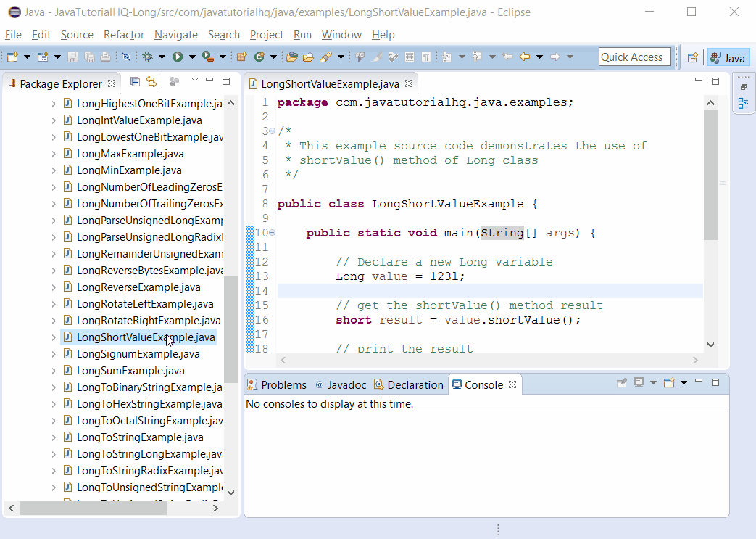
Task: Click the Print toolbar icon
Action: coord(105,57)
